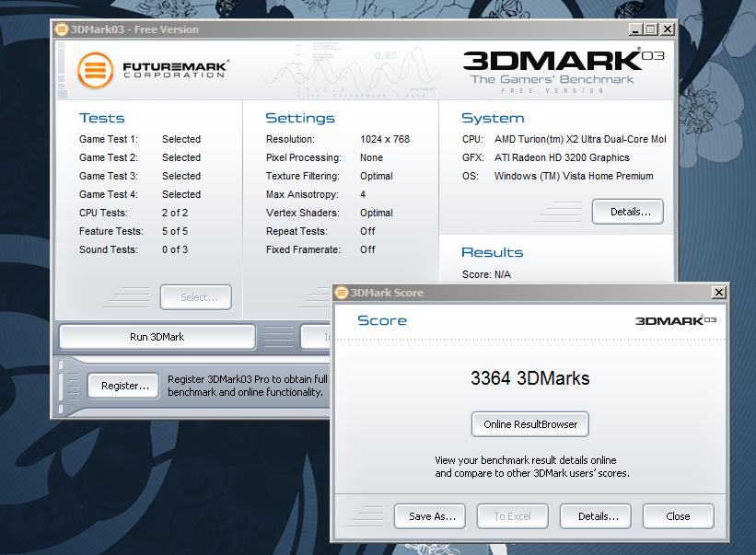756x555 pixels.
Task: Click the 3DMark Score dialog title icon
Action: (342, 293)
